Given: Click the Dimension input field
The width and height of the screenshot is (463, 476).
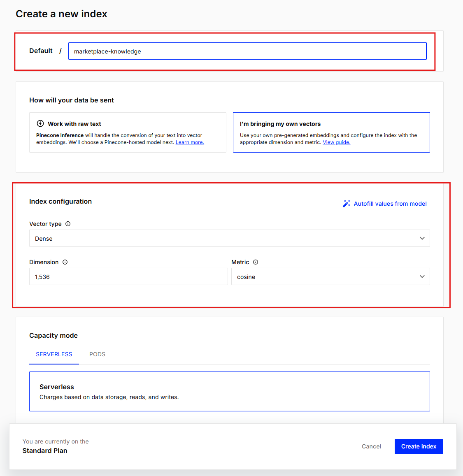Looking at the screenshot, I should [128, 277].
